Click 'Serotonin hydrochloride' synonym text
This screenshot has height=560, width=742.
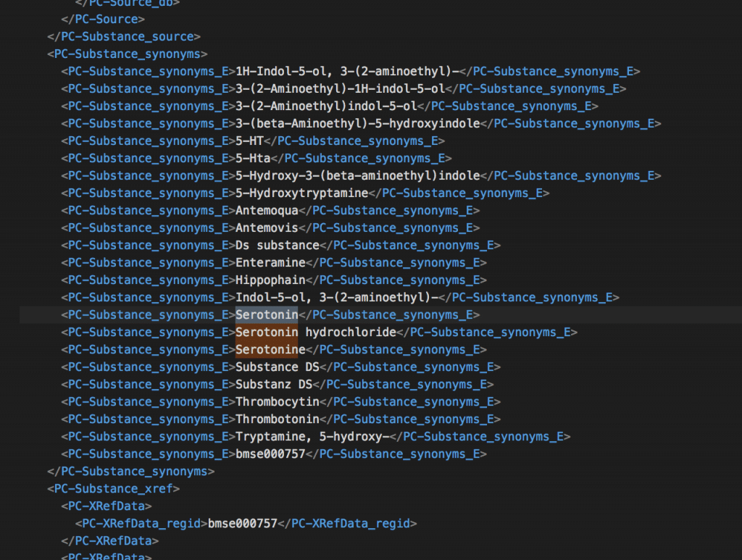point(316,332)
